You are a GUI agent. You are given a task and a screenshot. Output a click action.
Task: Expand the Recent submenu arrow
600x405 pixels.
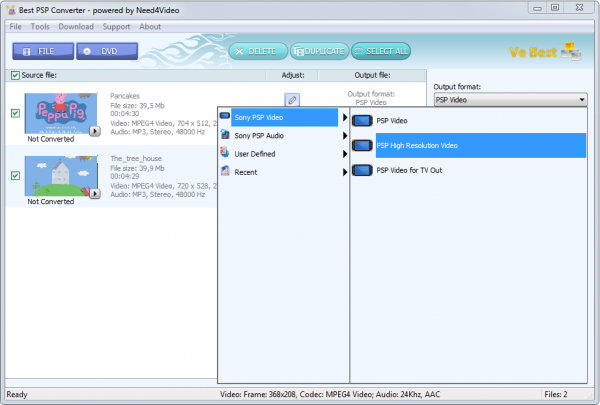pyautogui.click(x=345, y=172)
